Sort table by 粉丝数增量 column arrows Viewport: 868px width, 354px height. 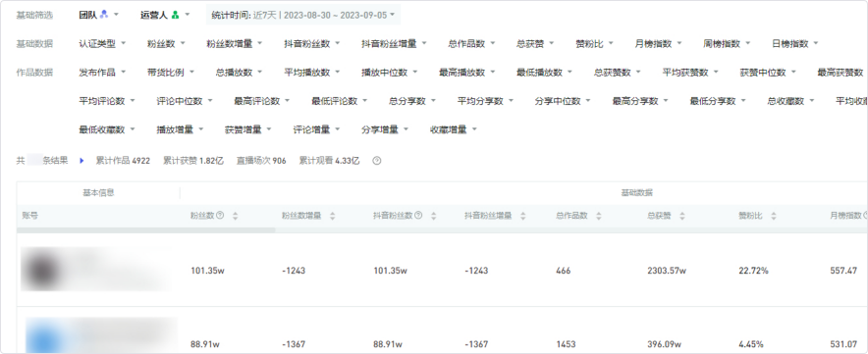[332, 216]
